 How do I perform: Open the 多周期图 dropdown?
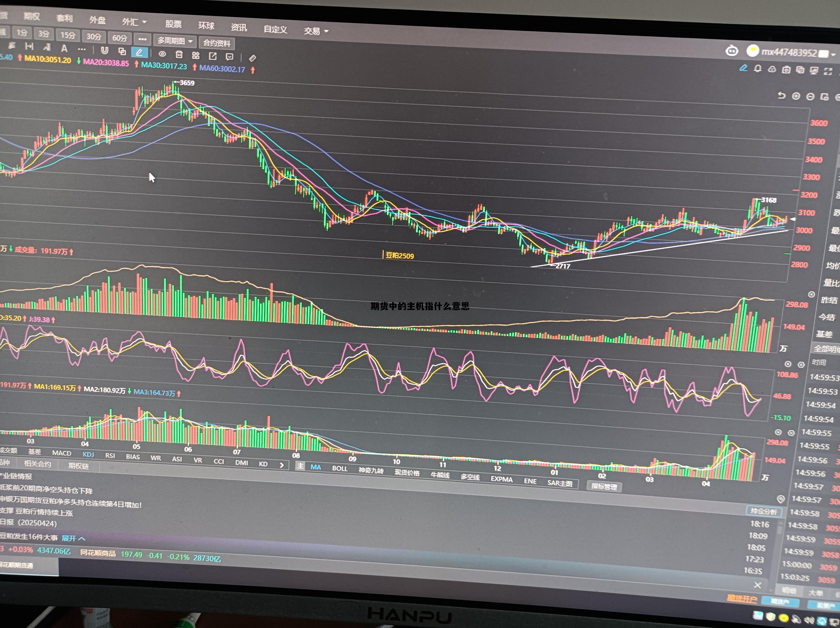pyautogui.click(x=175, y=41)
